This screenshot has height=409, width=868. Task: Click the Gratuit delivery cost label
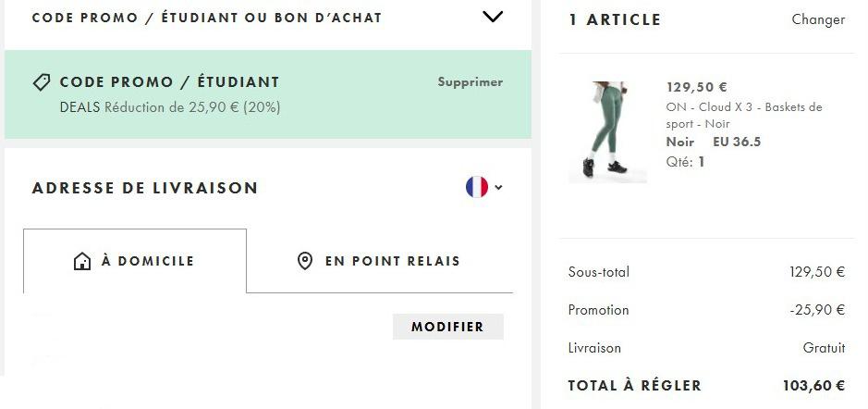[x=824, y=348]
